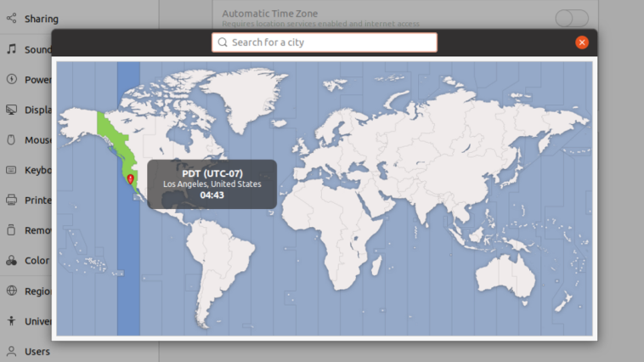Click the Color settings icon
The width and height of the screenshot is (644, 362).
[x=12, y=261]
